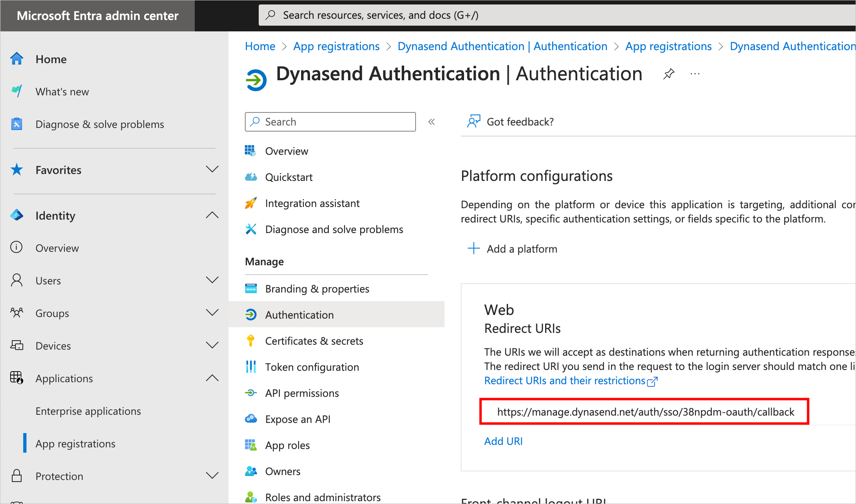Click the Dynasend app logo by the title
This screenshot has width=856, height=504.
pos(256,80)
